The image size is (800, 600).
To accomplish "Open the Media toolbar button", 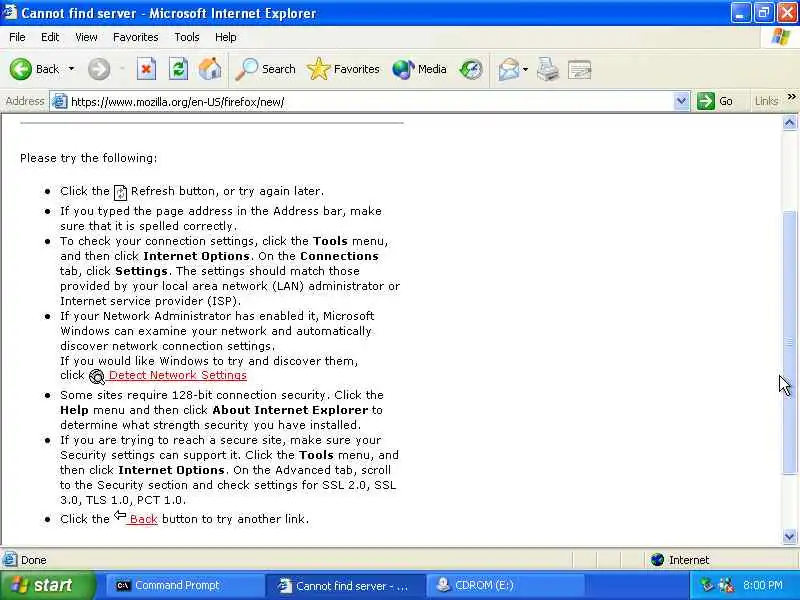I will point(419,69).
